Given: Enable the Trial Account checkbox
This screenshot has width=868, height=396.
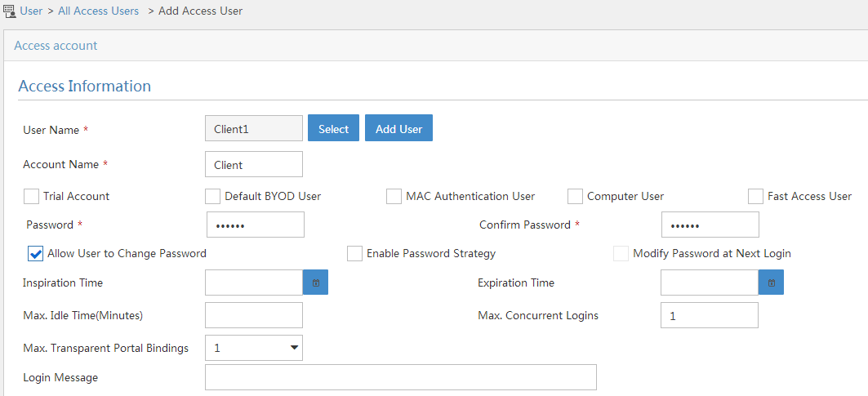Looking at the screenshot, I should coord(32,196).
